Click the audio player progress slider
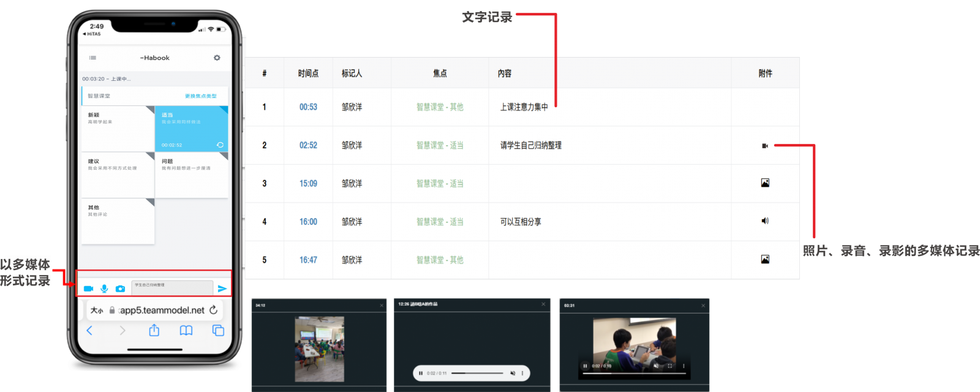Screen dimensions: 980x392 coord(477,373)
